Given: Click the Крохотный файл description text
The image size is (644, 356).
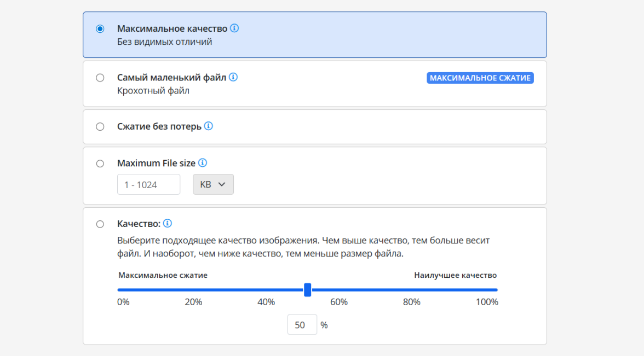Looking at the screenshot, I should click(153, 91).
